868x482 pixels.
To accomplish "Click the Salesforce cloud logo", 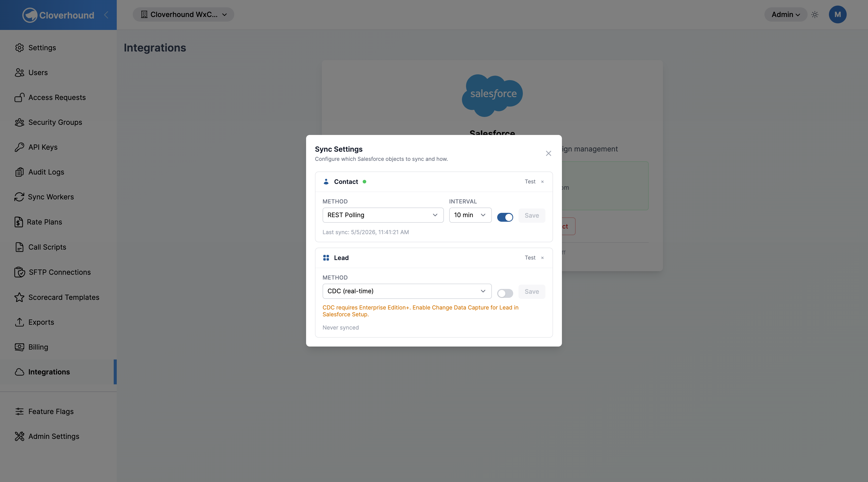I will tap(492, 95).
